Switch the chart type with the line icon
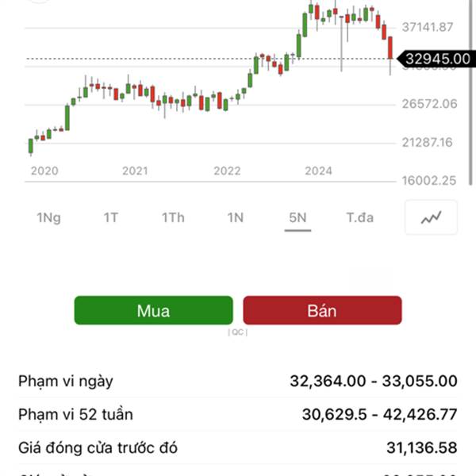 431,217
